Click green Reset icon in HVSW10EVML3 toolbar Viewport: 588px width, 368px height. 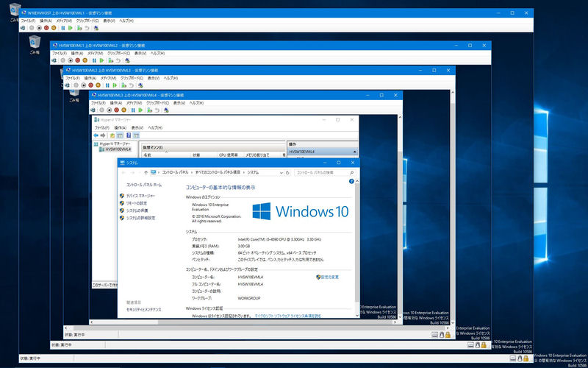(x=115, y=85)
